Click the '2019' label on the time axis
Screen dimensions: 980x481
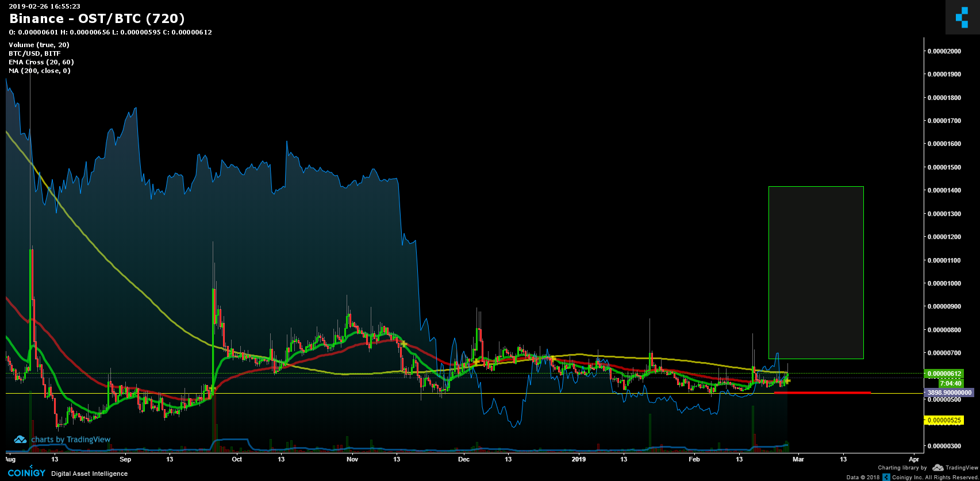(x=579, y=460)
